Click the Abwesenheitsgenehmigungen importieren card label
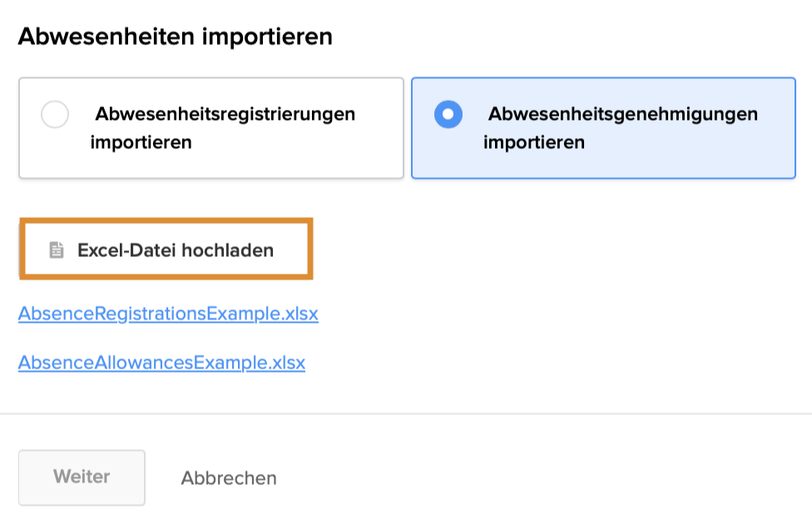 point(621,127)
